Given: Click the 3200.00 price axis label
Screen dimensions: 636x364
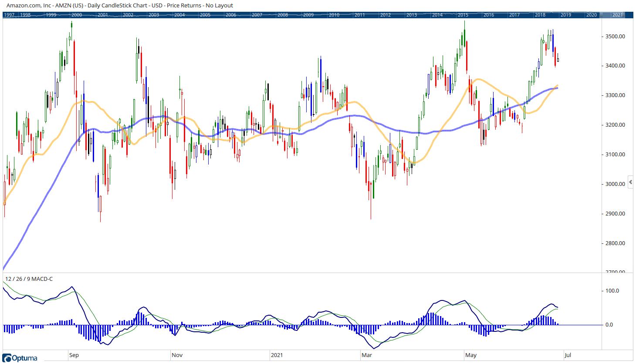Looking at the screenshot, I should click(x=615, y=125).
